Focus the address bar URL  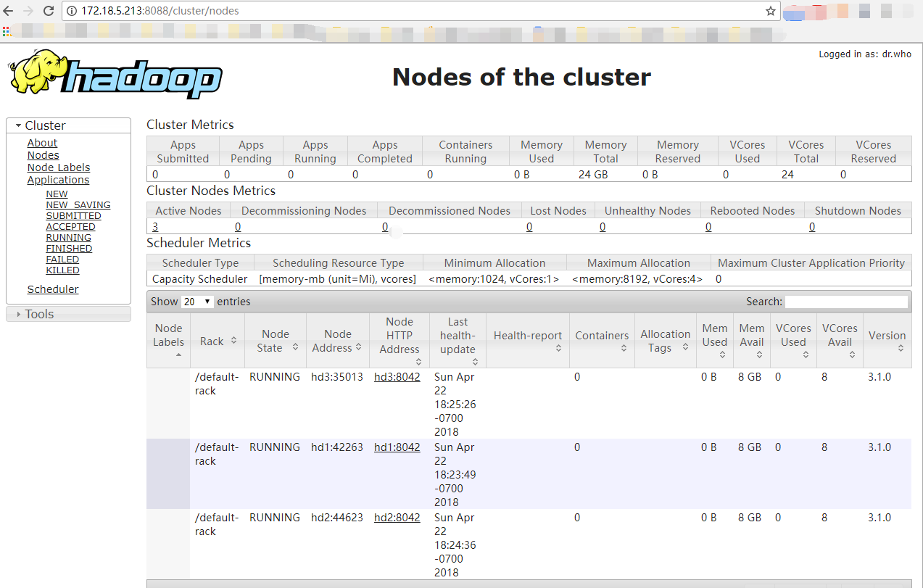(160, 11)
